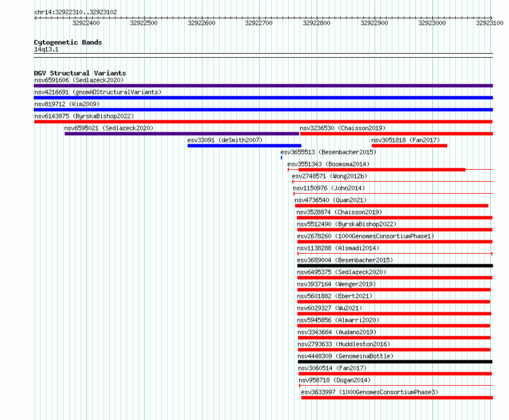Click ruler position 32922700
509x420 pixels.
click(259, 23)
